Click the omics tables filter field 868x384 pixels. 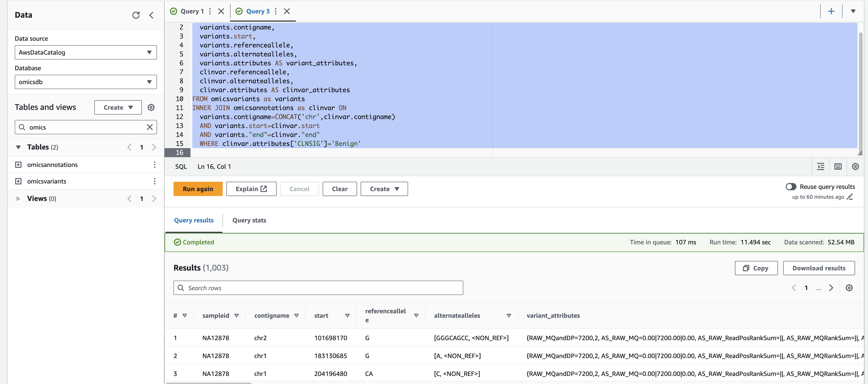(x=86, y=127)
